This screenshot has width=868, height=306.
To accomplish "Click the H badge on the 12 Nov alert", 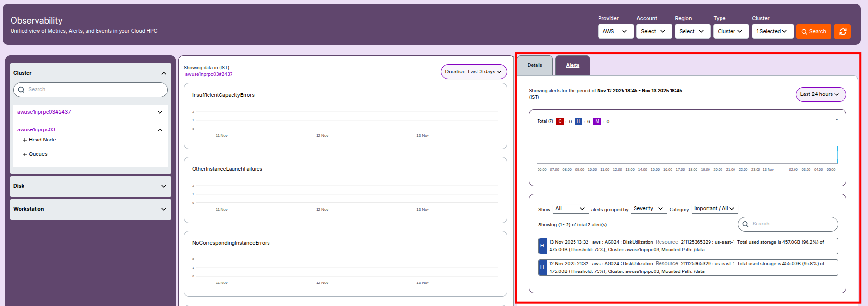I will [542, 268].
